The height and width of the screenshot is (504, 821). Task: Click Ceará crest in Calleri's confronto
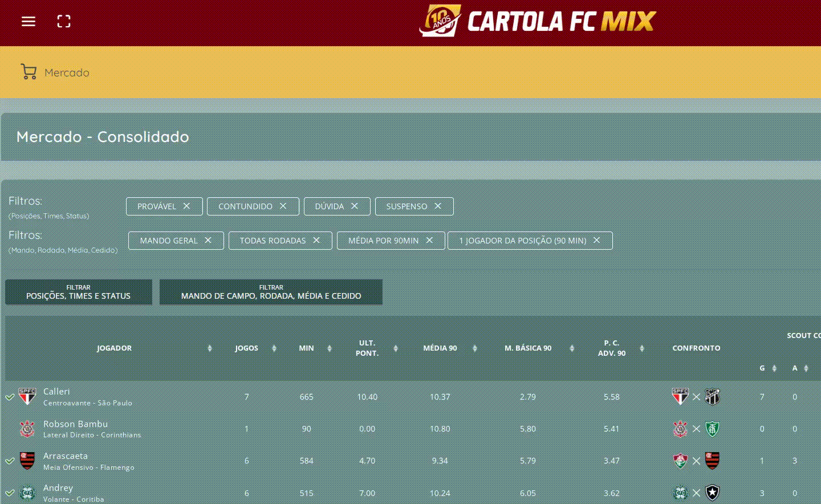(x=712, y=396)
